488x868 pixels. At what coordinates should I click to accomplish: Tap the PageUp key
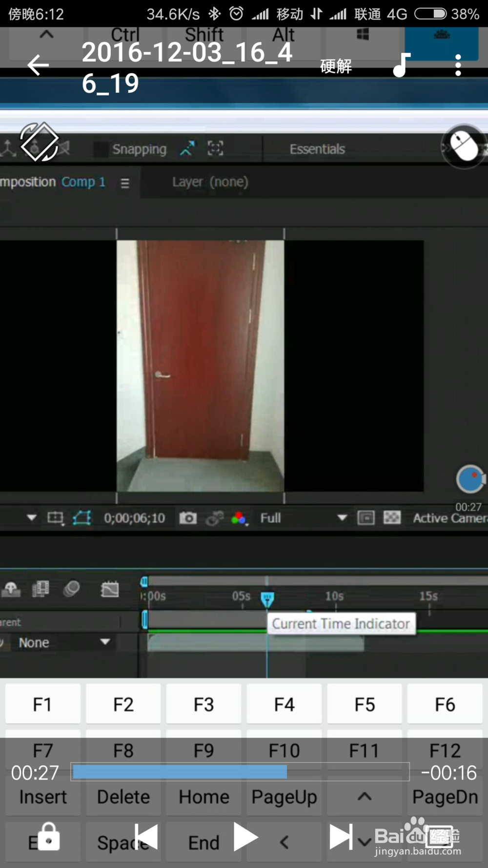tap(284, 797)
